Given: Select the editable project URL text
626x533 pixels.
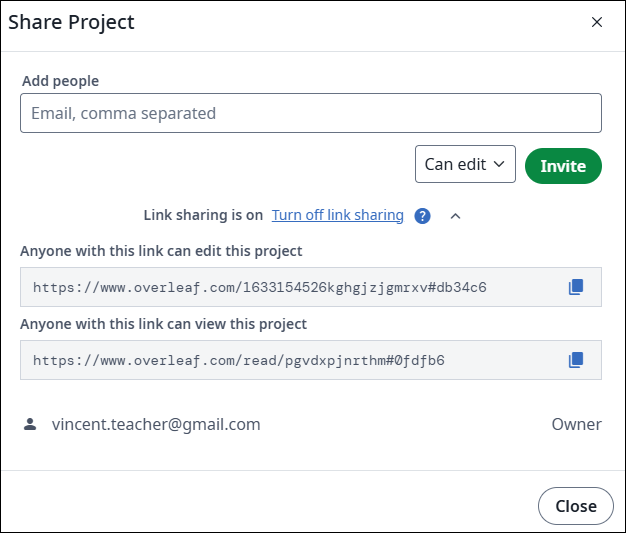Looking at the screenshot, I should [260, 287].
